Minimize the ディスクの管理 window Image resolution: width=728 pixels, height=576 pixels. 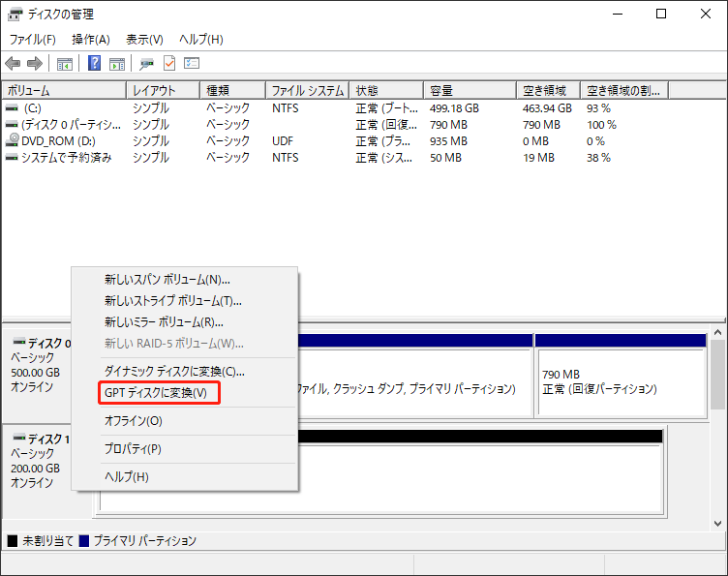(x=618, y=14)
